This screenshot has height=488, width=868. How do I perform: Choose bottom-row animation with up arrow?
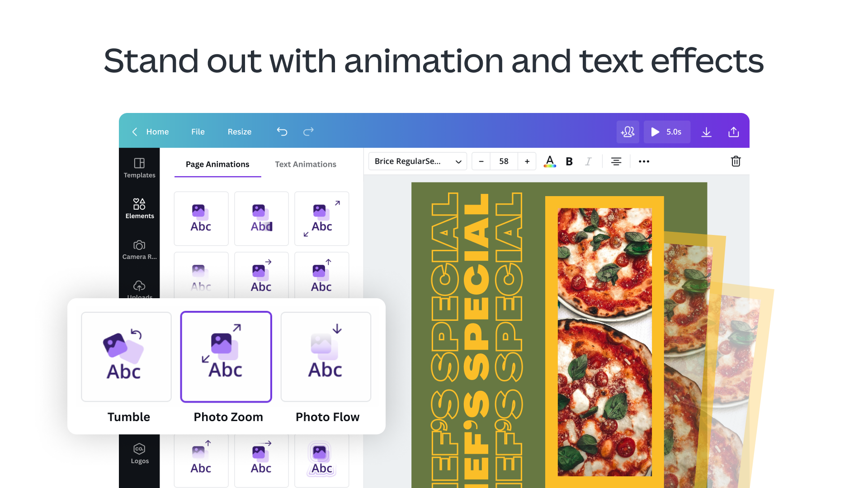tap(201, 461)
